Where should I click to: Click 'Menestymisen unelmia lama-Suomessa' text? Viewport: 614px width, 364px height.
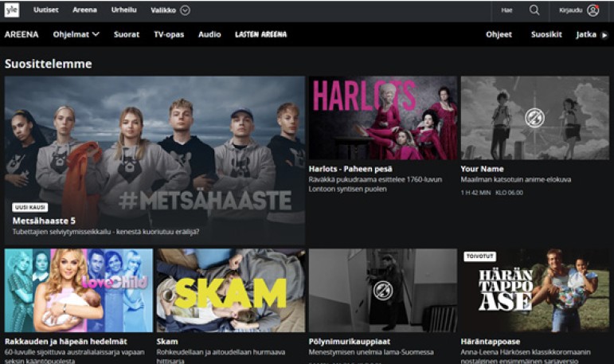pos(371,352)
